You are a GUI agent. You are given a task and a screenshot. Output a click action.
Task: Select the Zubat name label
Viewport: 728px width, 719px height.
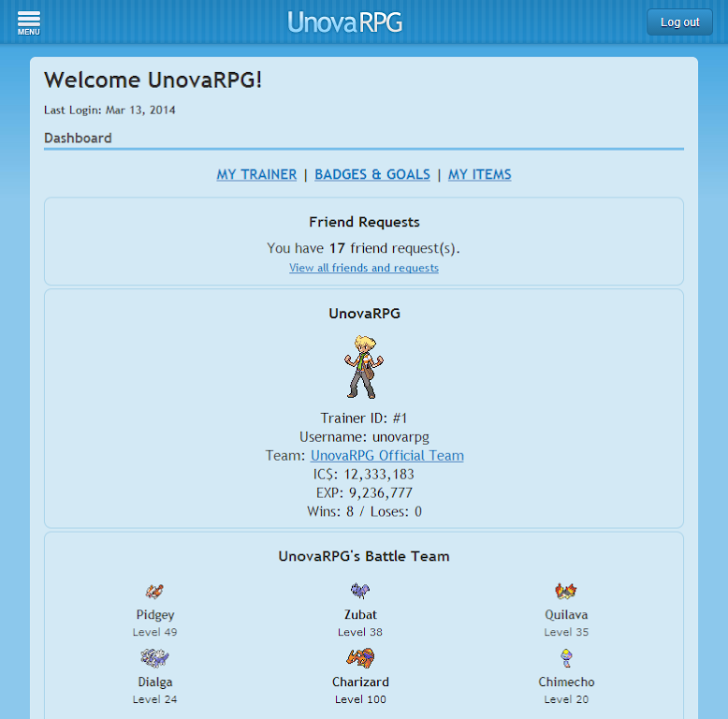[x=360, y=614]
